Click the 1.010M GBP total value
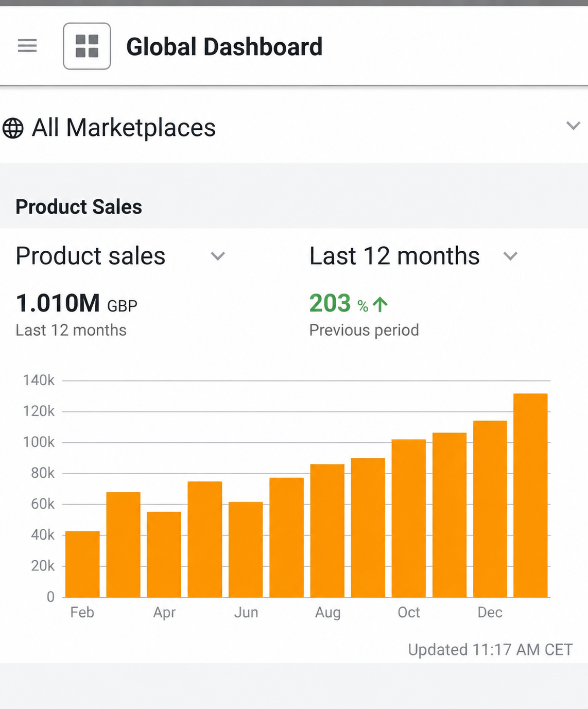This screenshot has height=709, width=588. 77,303
